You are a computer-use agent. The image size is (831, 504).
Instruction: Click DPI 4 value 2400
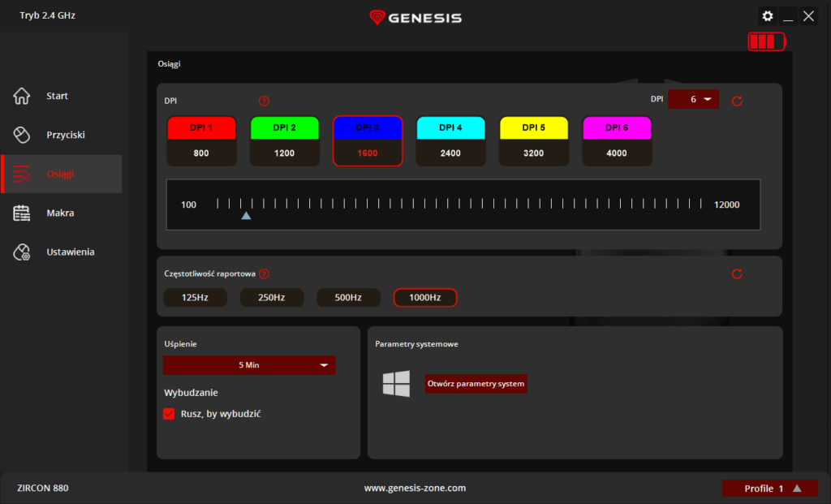[450, 153]
